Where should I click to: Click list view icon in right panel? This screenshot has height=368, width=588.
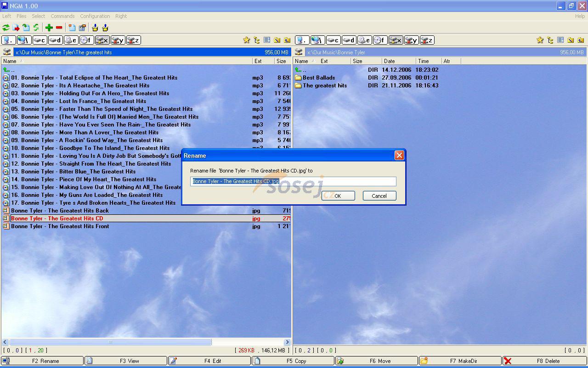click(x=560, y=40)
